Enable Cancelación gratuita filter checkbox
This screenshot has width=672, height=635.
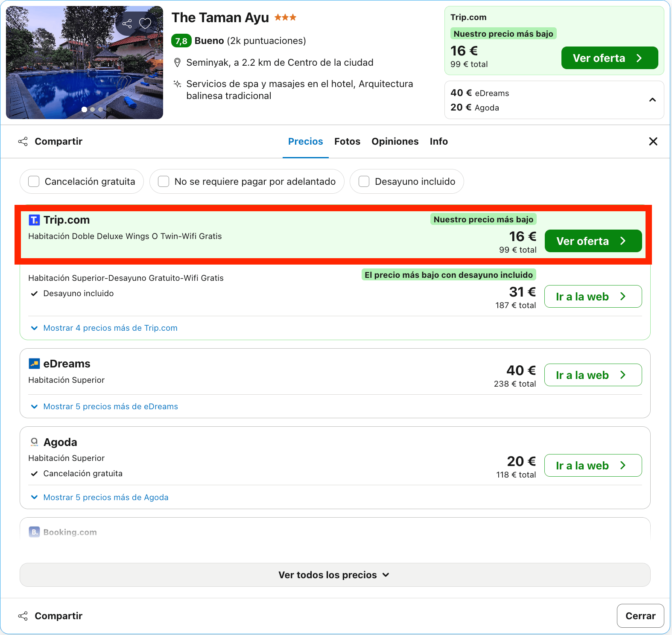[34, 181]
